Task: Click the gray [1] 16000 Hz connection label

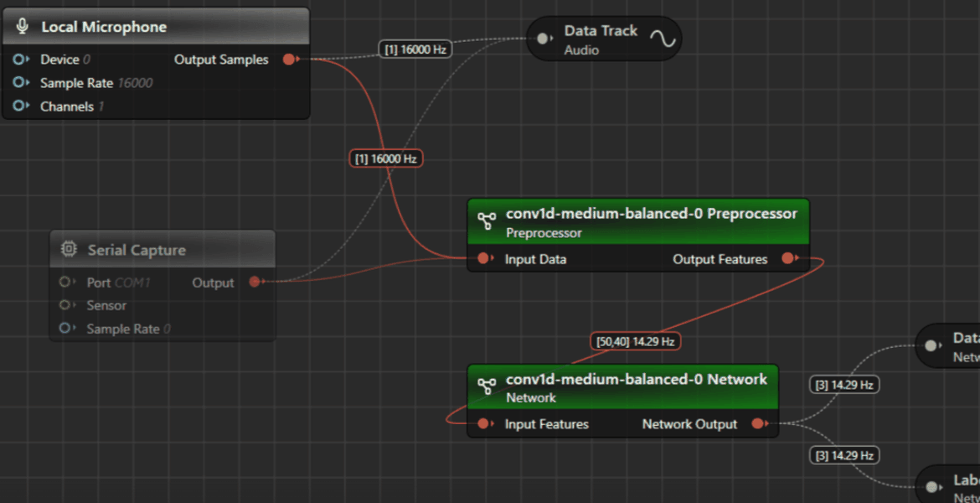Action: point(415,49)
